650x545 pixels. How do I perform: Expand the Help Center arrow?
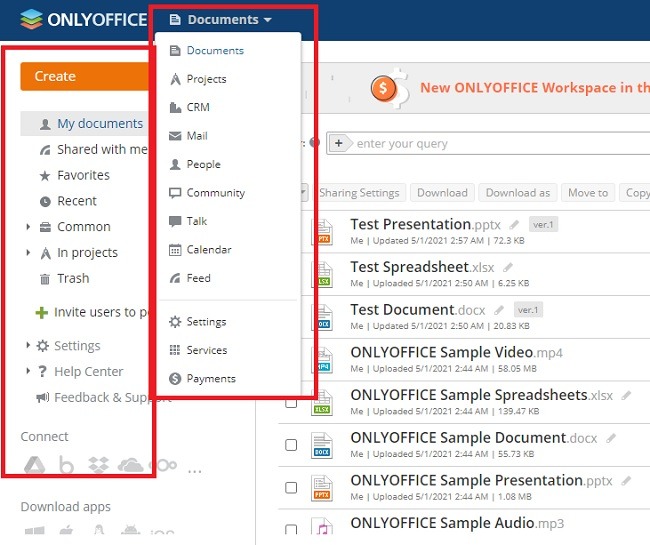coord(28,371)
